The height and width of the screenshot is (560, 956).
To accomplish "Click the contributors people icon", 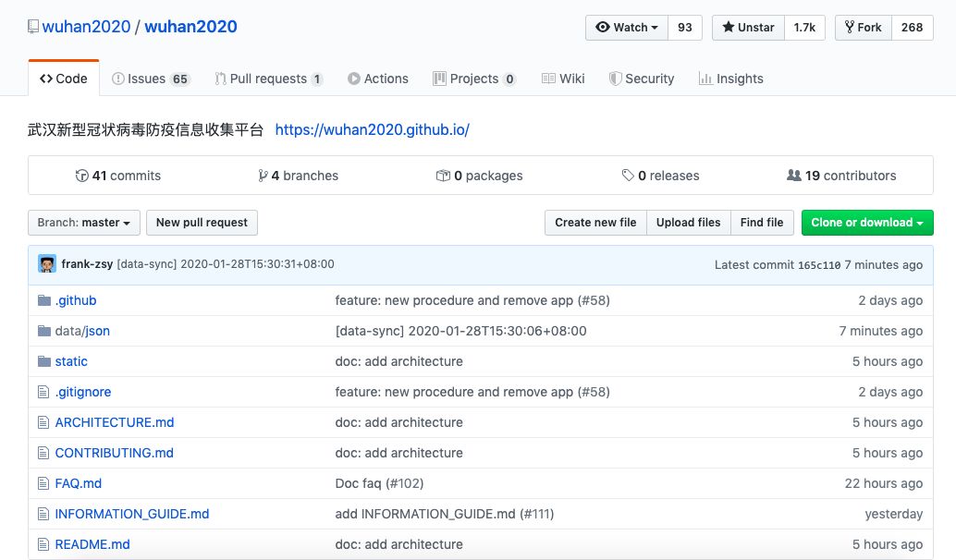I will point(793,176).
